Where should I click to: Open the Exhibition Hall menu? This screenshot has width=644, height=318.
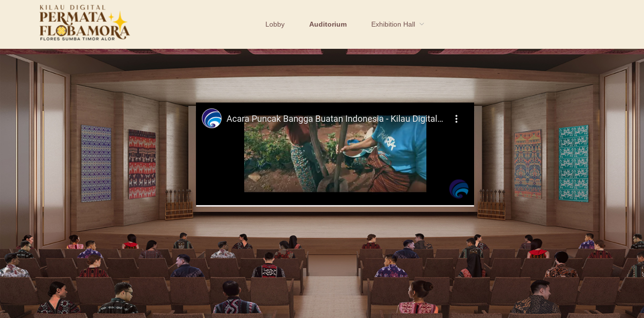[x=393, y=24]
